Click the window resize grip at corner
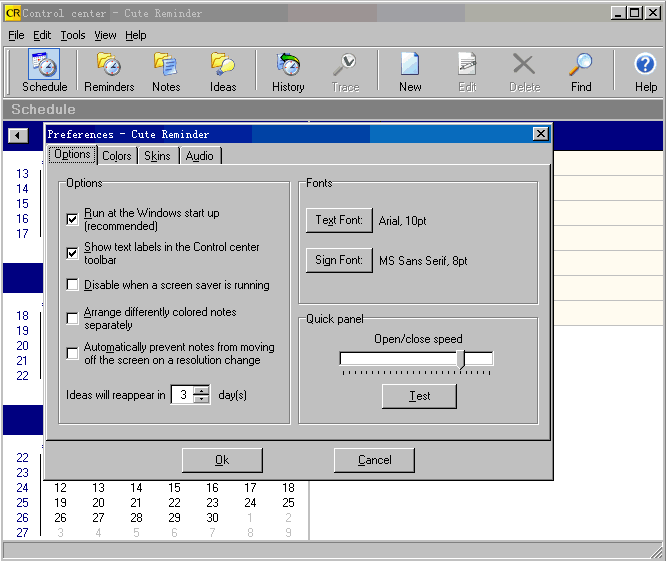This screenshot has height=561, width=666. [x=658, y=551]
